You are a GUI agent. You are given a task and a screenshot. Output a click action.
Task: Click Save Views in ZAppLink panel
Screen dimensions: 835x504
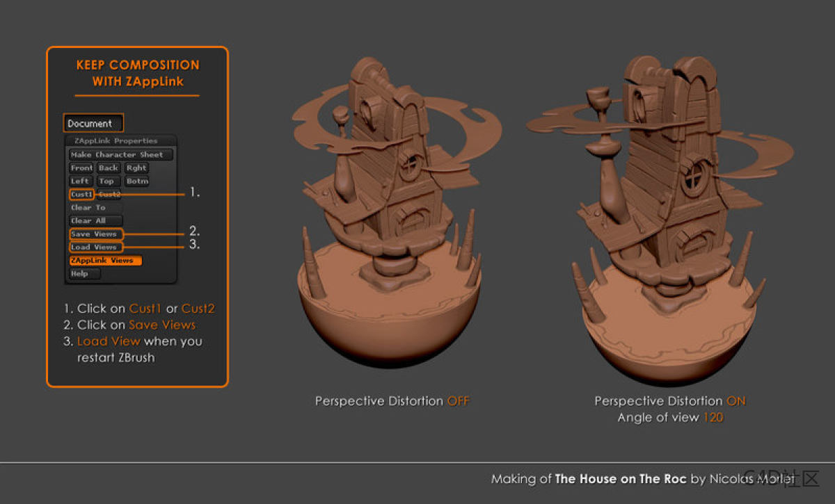(95, 234)
